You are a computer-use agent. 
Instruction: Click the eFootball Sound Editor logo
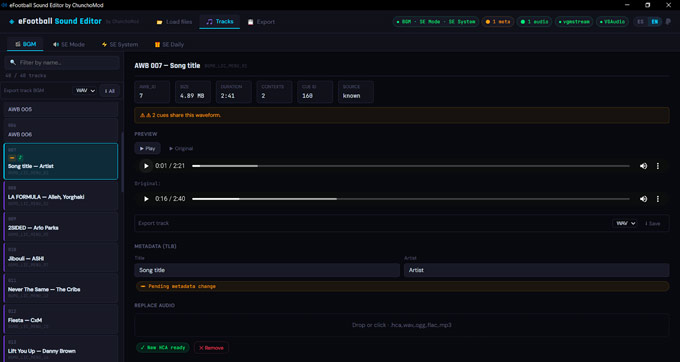pyautogui.click(x=56, y=21)
